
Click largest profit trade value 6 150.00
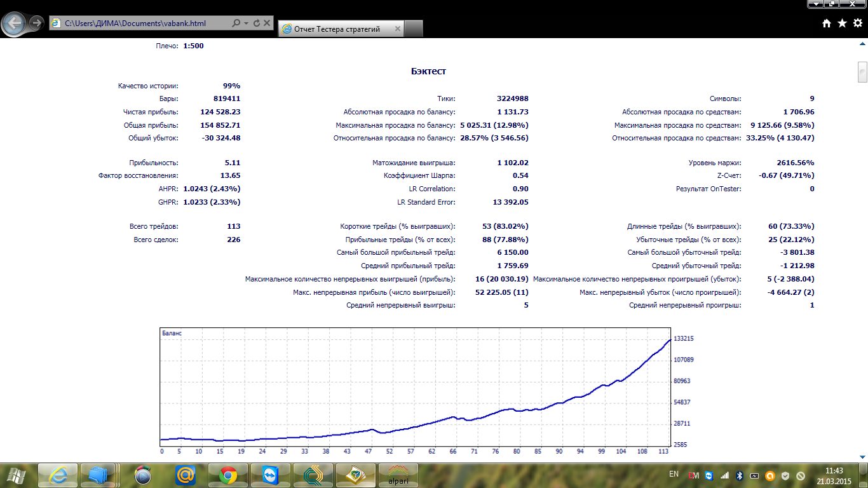(x=512, y=252)
